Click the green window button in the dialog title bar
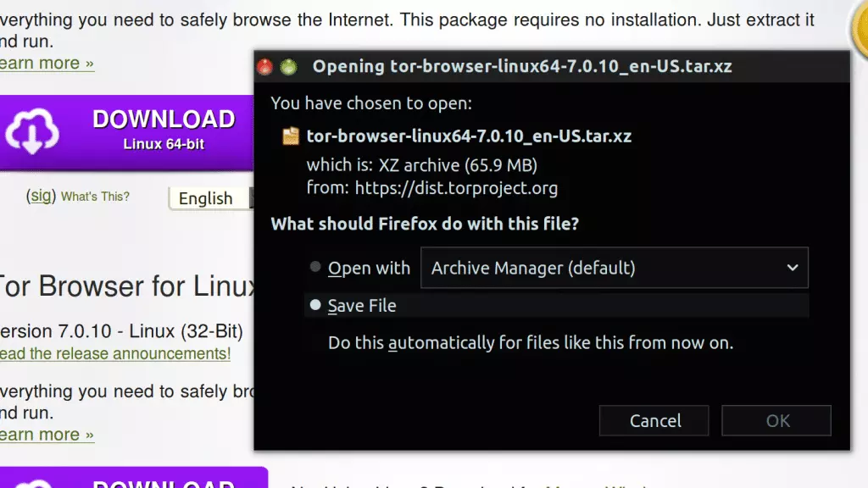 click(x=288, y=66)
